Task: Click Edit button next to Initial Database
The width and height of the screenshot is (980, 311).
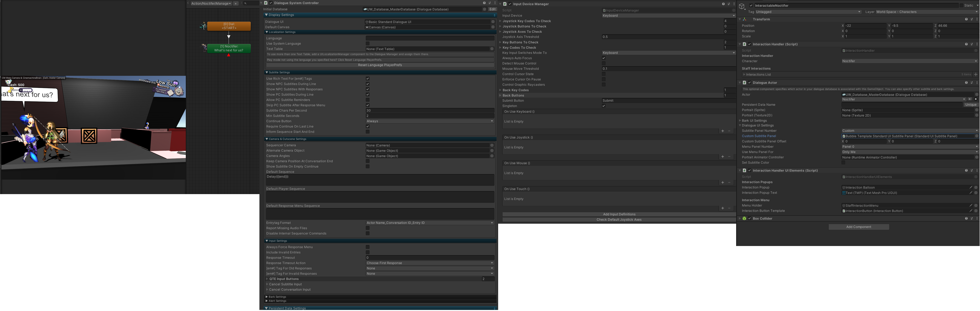Action: point(493,9)
